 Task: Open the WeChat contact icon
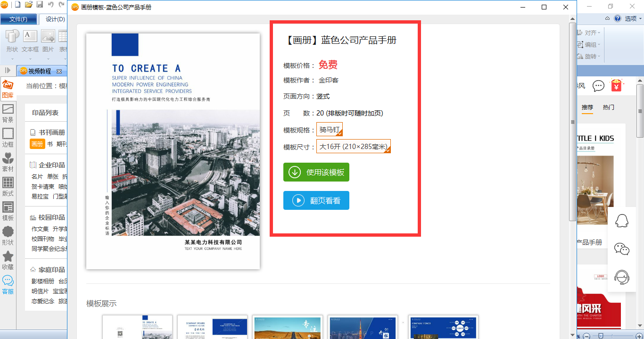click(x=622, y=249)
